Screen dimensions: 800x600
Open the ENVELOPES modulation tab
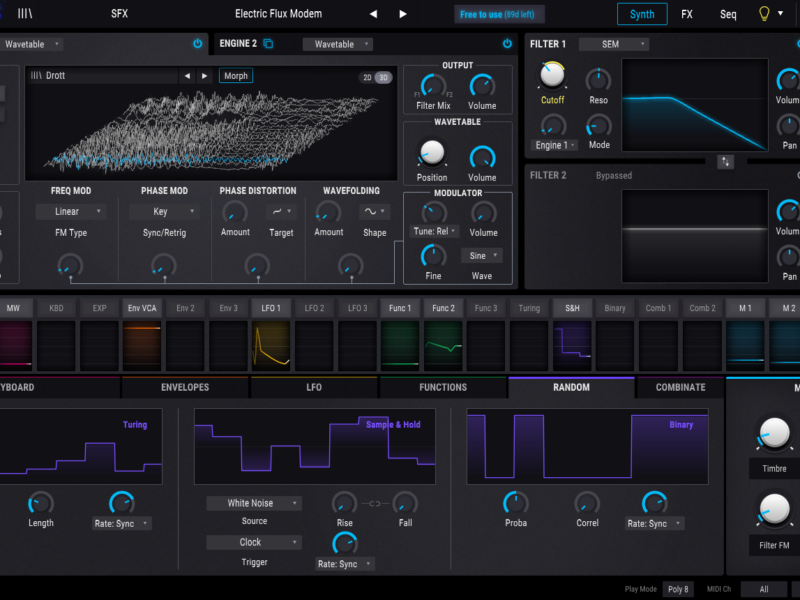point(185,387)
